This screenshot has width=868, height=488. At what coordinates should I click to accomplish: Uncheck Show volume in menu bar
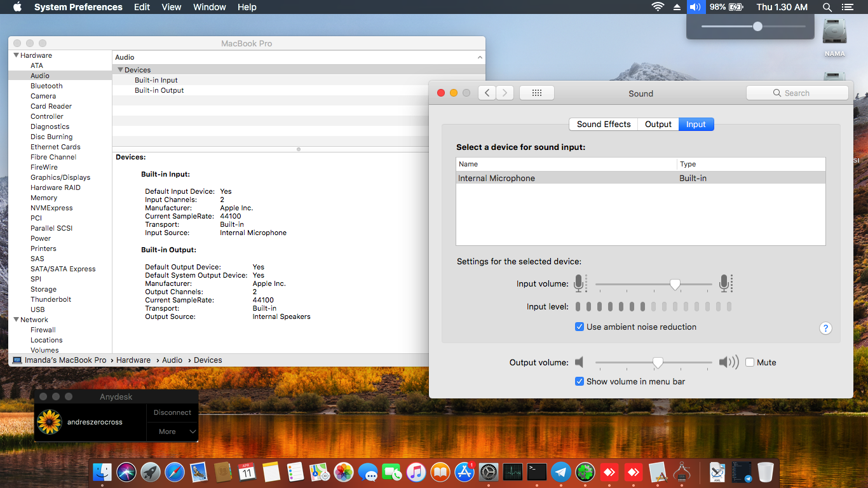580,381
